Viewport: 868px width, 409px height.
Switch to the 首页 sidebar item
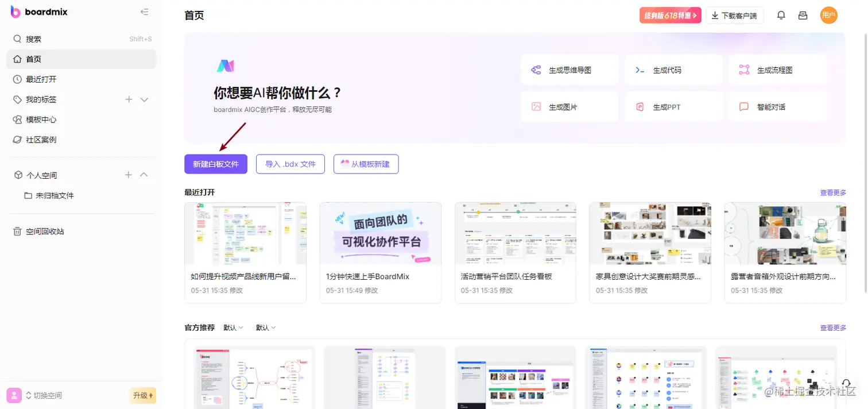click(x=33, y=59)
